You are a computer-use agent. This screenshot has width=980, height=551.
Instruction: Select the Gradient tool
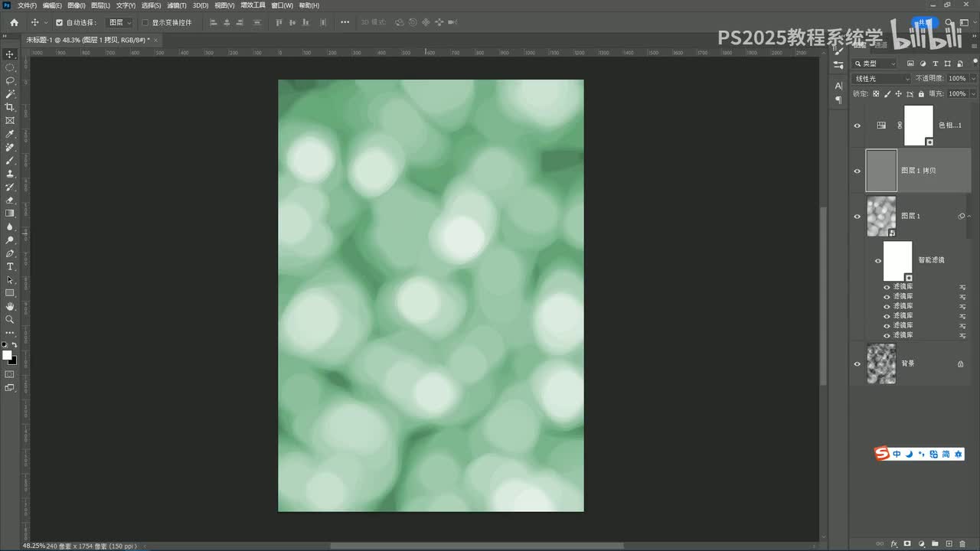(10, 214)
